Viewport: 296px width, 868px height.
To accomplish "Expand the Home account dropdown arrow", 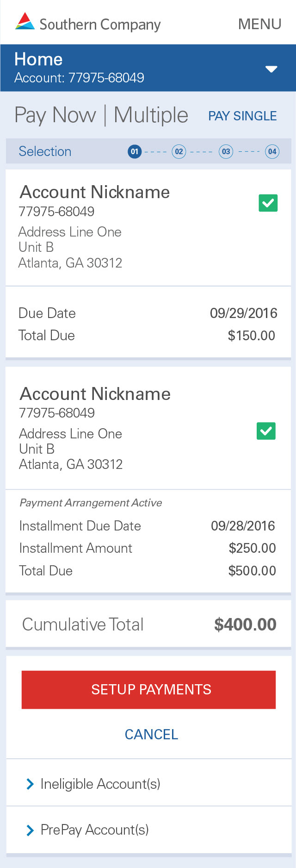I will click(x=271, y=69).
